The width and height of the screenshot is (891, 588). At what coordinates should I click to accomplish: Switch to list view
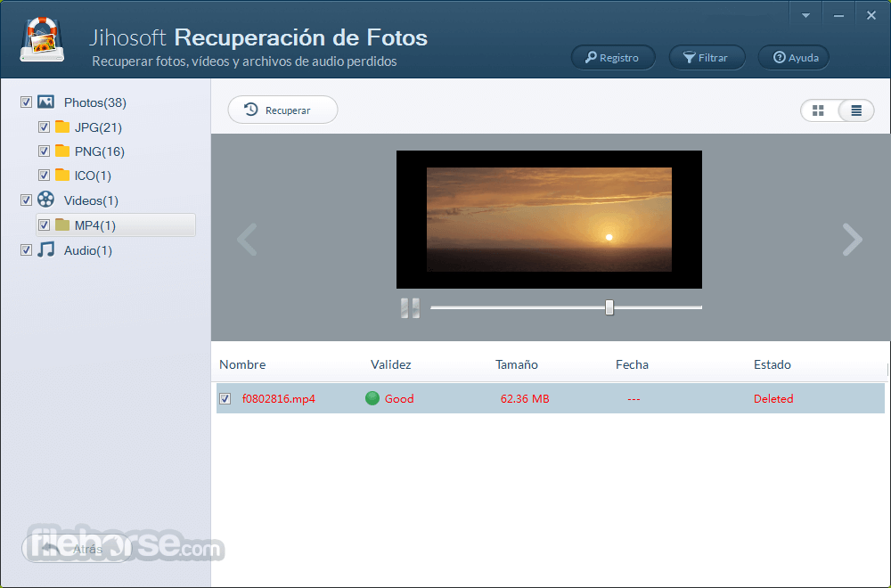pos(855,110)
